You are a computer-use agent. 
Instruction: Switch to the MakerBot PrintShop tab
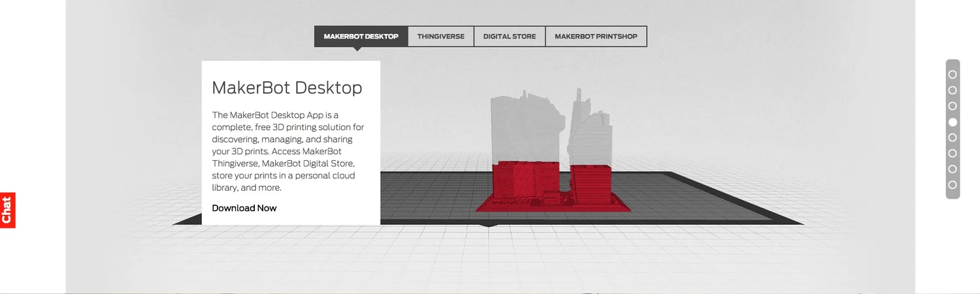596,37
